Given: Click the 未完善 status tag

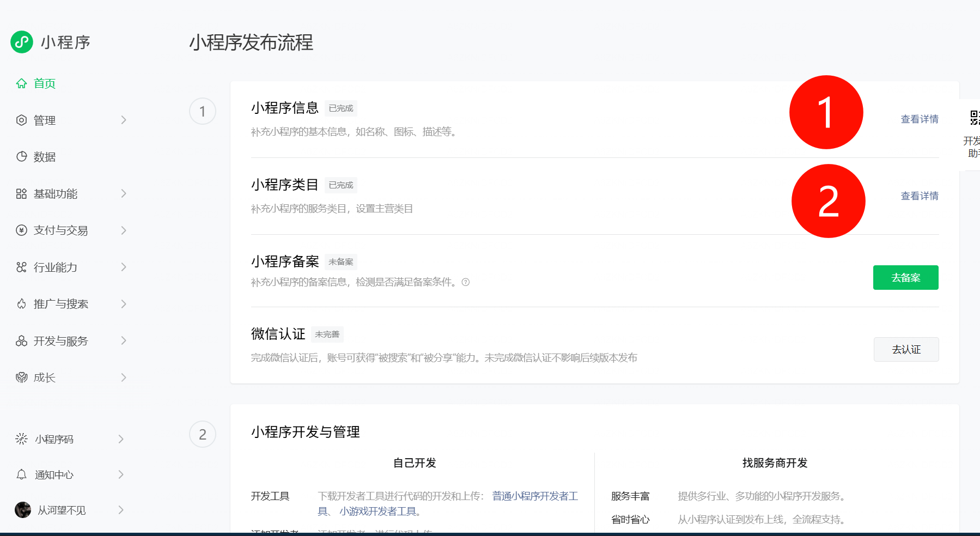Looking at the screenshot, I should point(327,334).
